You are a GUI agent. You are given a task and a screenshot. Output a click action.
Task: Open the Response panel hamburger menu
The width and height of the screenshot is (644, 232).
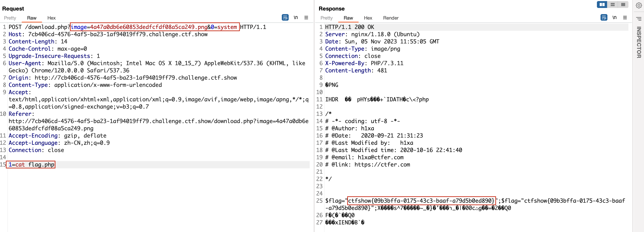tap(625, 18)
